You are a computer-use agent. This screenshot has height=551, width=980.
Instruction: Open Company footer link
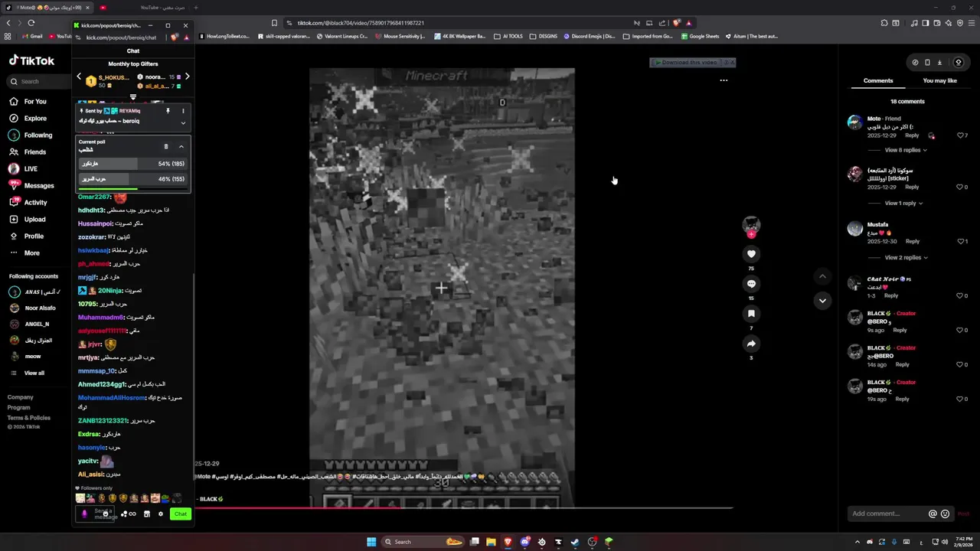point(21,397)
